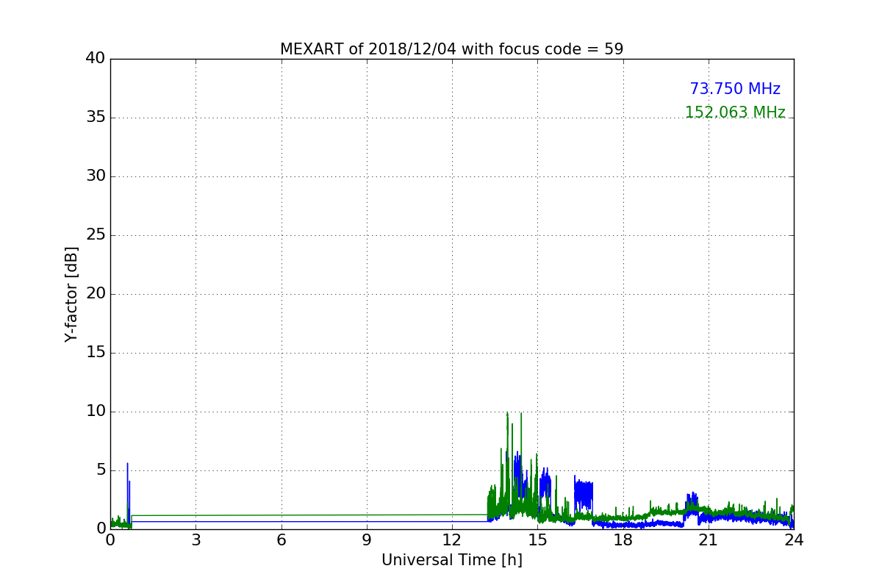
Task: Select the 73.750 MHz legend label
Action: (735, 89)
